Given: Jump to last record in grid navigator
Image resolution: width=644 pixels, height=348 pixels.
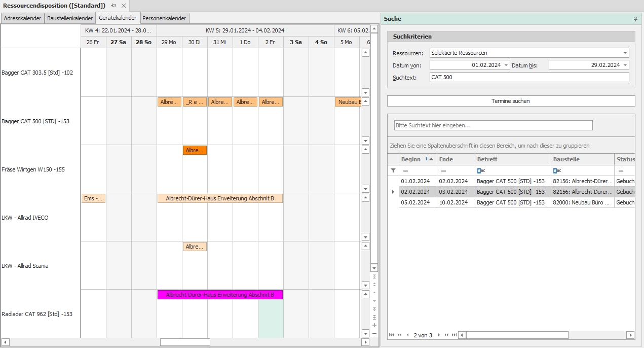Looking at the screenshot, I should 454,335.
